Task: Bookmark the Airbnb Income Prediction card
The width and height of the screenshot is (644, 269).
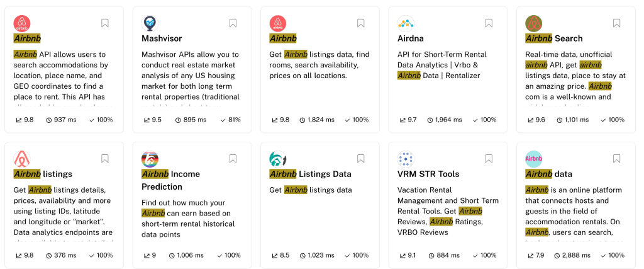Action: click(233, 159)
